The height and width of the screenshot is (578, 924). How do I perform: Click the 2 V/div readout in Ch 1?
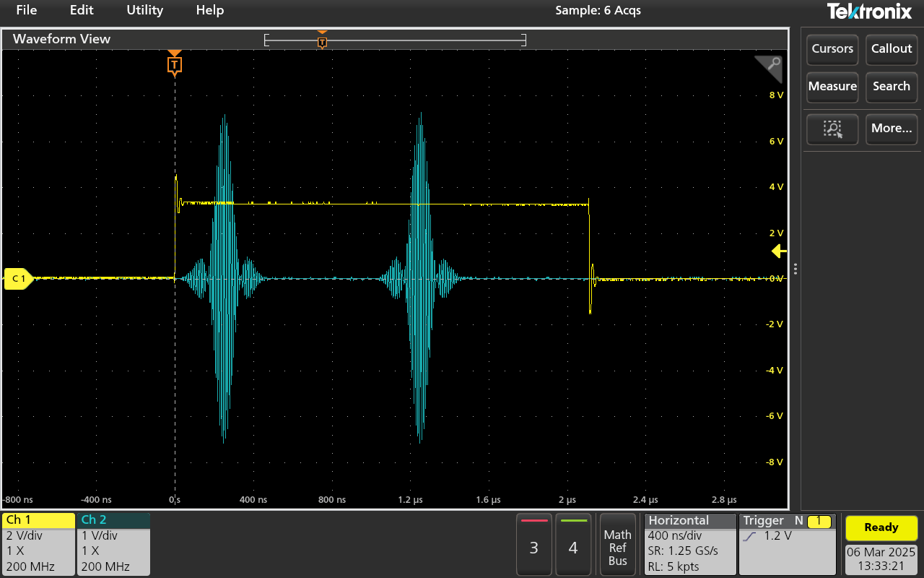click(25, 536)
